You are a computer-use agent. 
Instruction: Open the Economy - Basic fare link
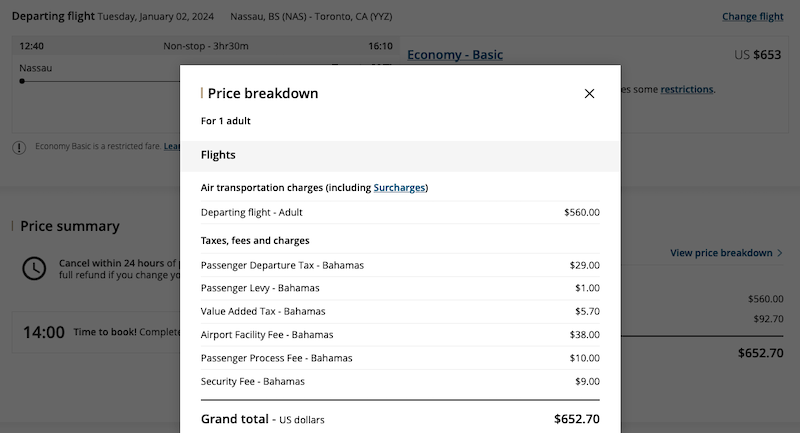(x=455, y=55)
